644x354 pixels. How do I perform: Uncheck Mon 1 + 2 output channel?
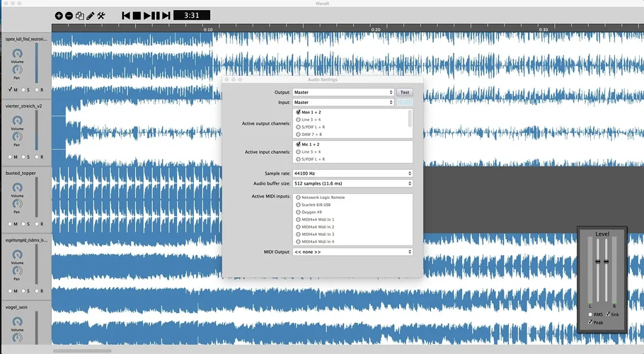tap(298, 112)
